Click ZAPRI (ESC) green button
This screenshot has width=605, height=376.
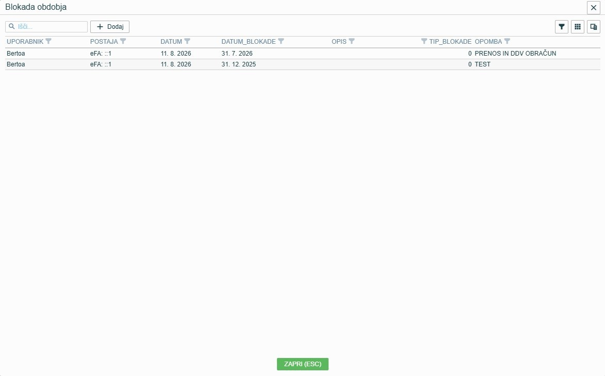click(x=302, y=364)
